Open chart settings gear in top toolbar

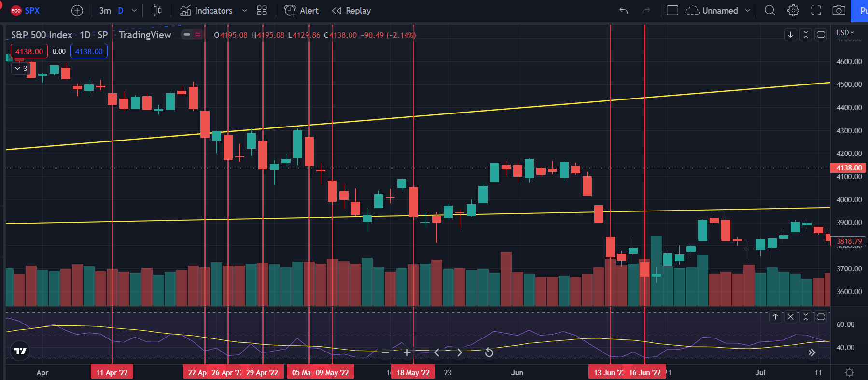coord(793,11)
